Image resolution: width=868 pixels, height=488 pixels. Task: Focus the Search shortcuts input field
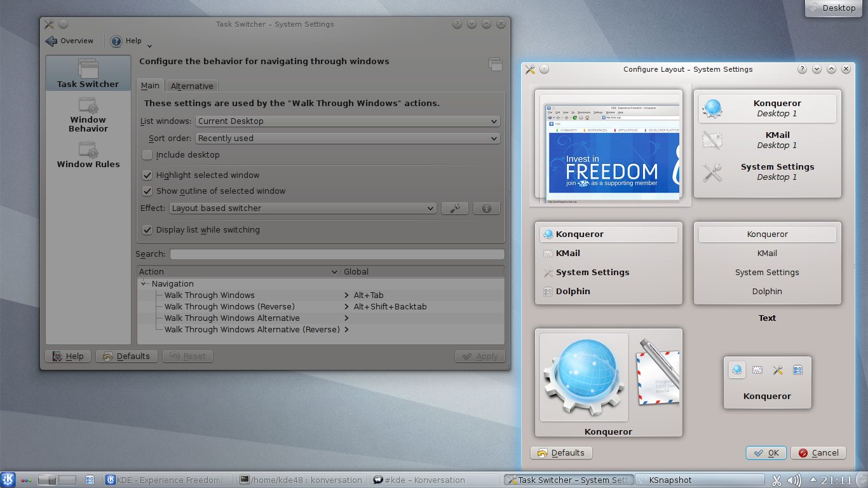tap(337, 254)
